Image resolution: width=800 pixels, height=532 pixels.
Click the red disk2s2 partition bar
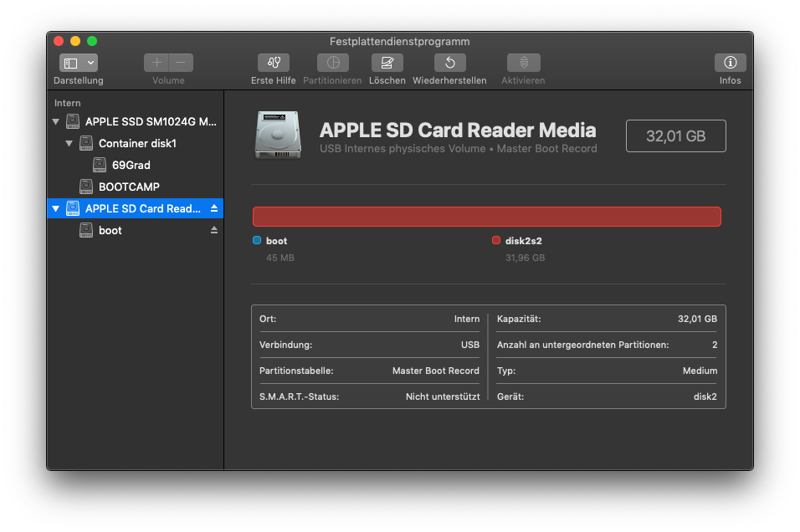487,217
